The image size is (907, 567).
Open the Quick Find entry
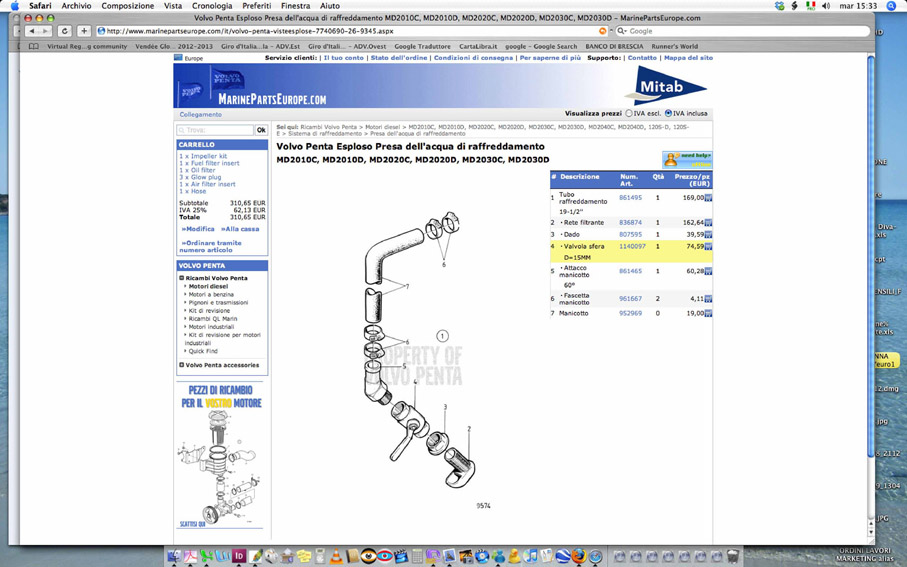203,351
